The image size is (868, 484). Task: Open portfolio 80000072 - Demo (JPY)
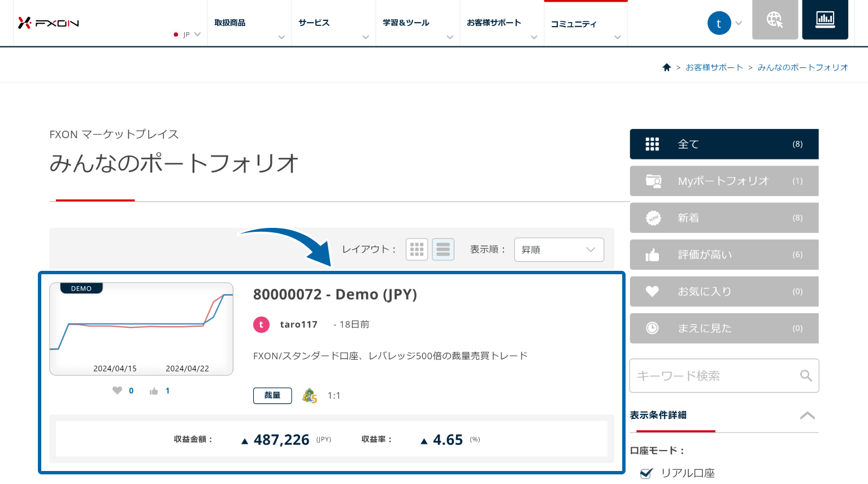pyautogui.click(x=335, y=295)
